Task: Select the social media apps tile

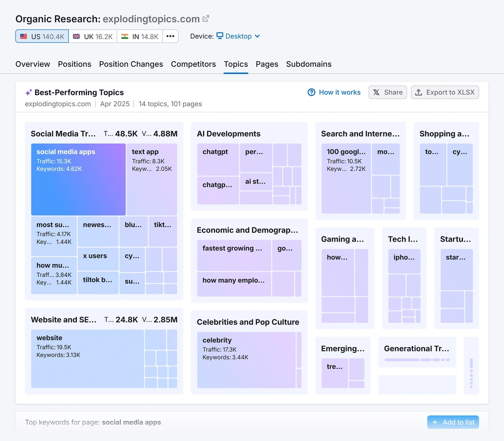Action: (78, 179)
